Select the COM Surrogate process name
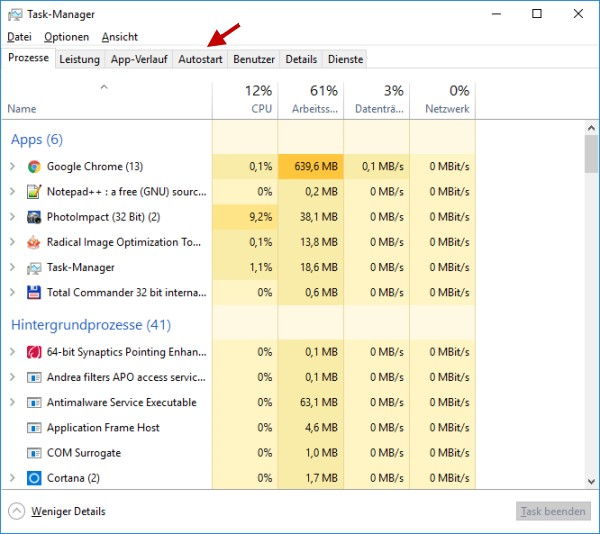Screen dimensions: 600x534 click(84, 453)
